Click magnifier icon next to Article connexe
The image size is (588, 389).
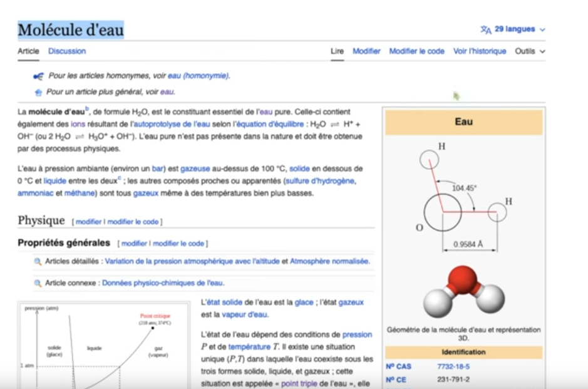(38, 283)
